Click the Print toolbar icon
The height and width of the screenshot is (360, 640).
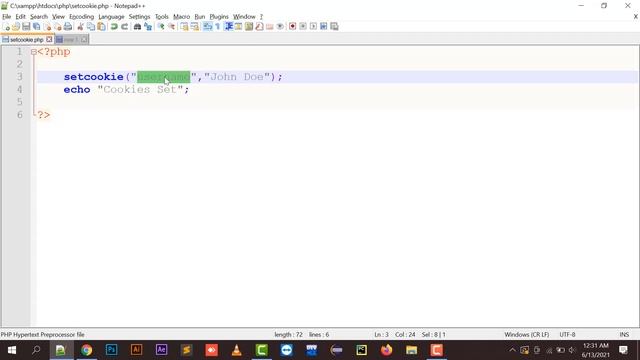pos(68,27)
